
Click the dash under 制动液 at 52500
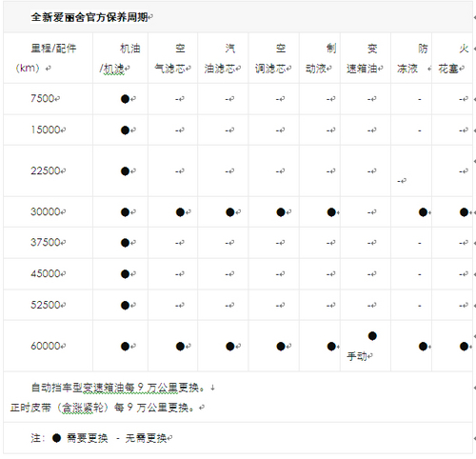point(328,306)
